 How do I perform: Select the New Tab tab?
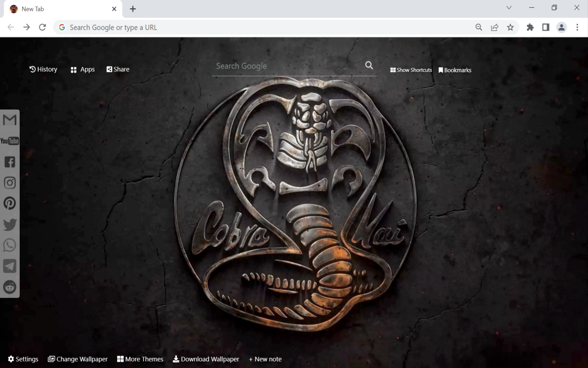tap(63, 9)
